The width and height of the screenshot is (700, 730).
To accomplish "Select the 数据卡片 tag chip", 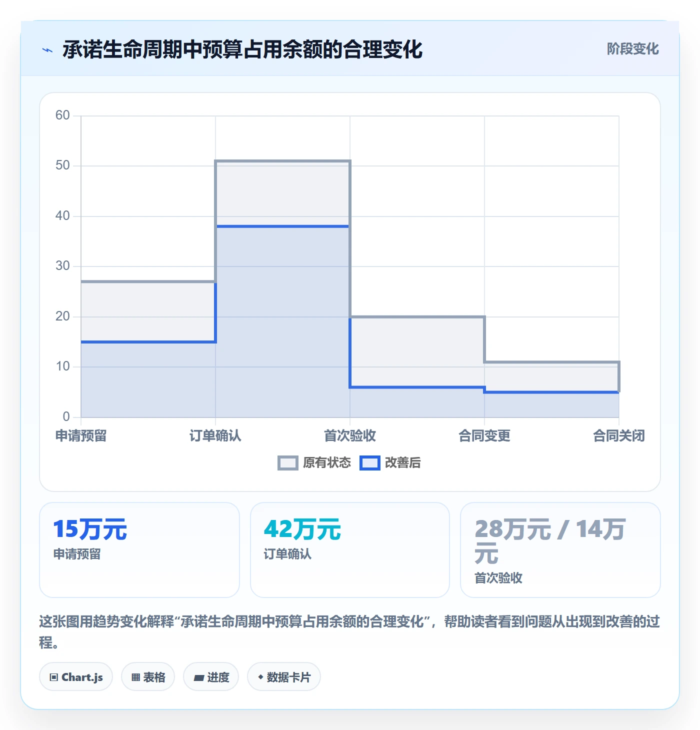I will click(284, 677).
